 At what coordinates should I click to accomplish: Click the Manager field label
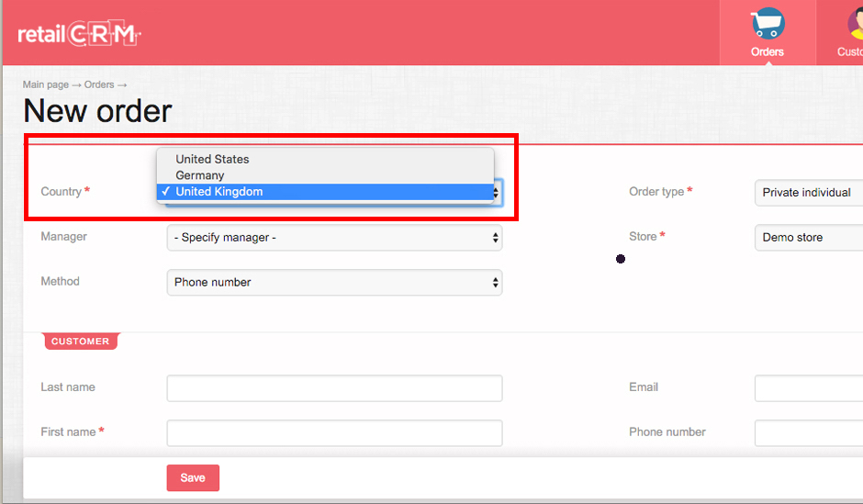(x=64, y=237)
